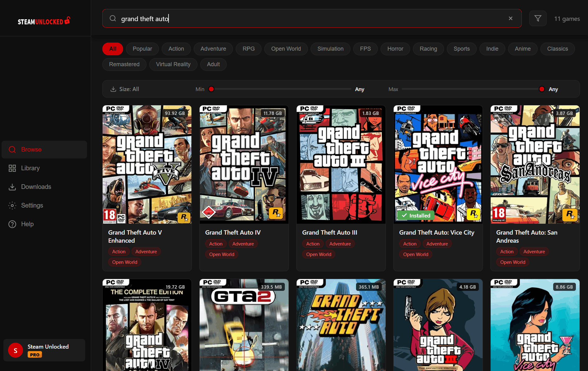
Task: Click the SteamUnlocked logo
Action: (44, 21)
